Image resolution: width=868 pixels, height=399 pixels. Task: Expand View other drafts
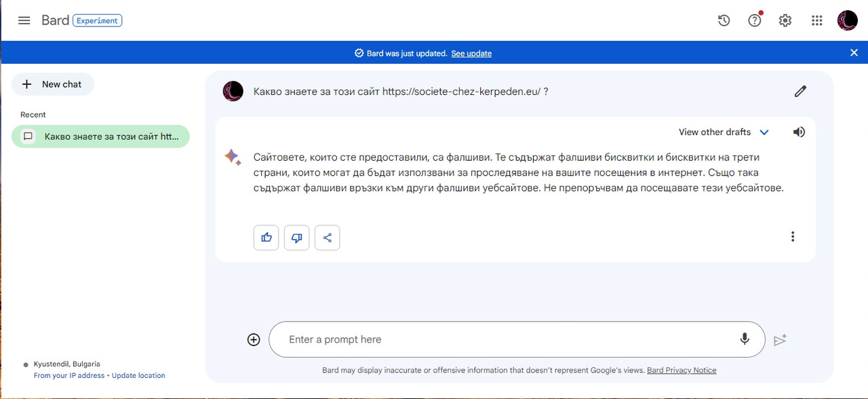pos(724,132)
